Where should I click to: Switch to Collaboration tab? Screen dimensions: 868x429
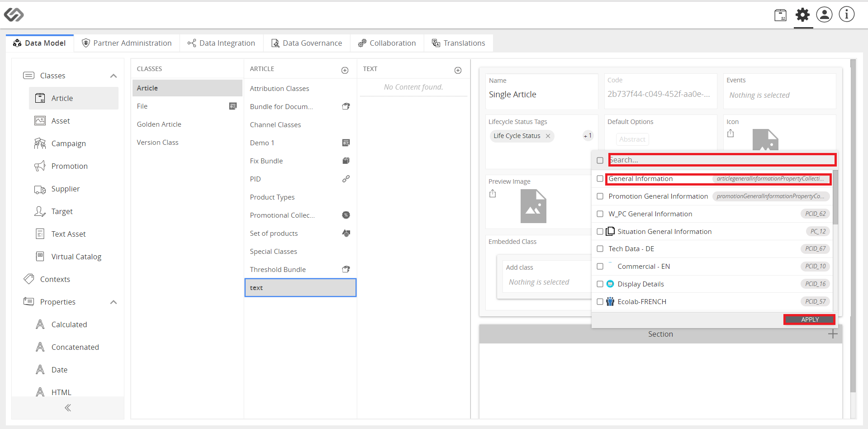point(387,43)
